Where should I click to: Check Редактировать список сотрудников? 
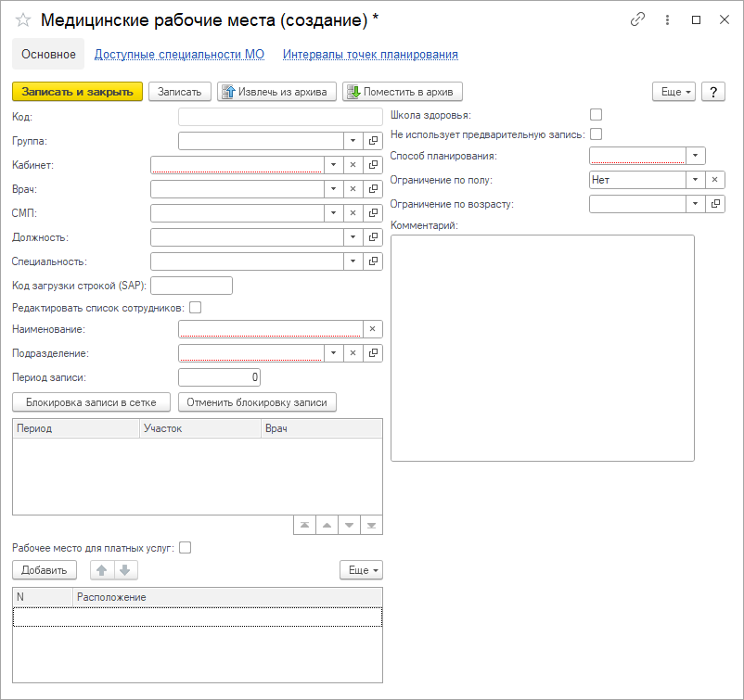pyautogui.click(x=196, y=308)
